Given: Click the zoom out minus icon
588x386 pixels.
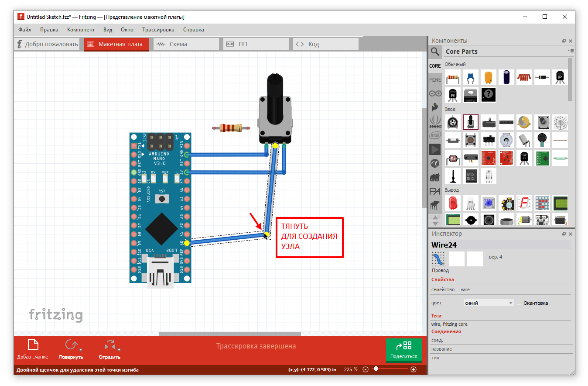Looking at the screenshot, I should pyautogui.click(x=366, y=369).
